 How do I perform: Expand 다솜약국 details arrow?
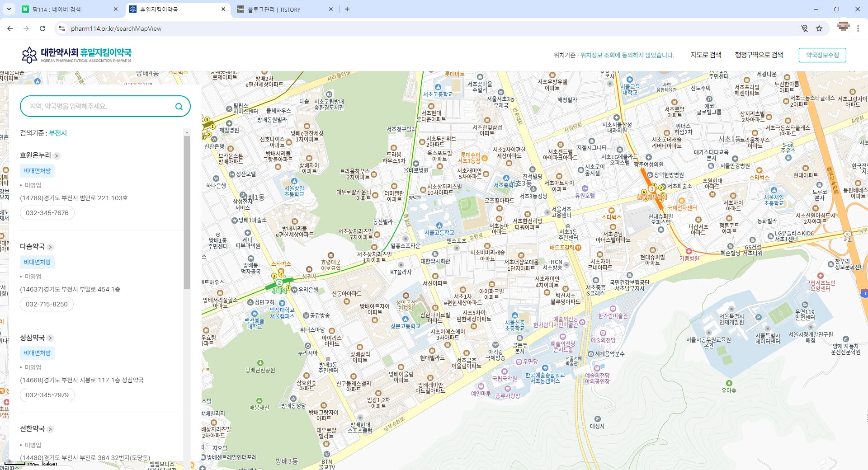(50, 247)
